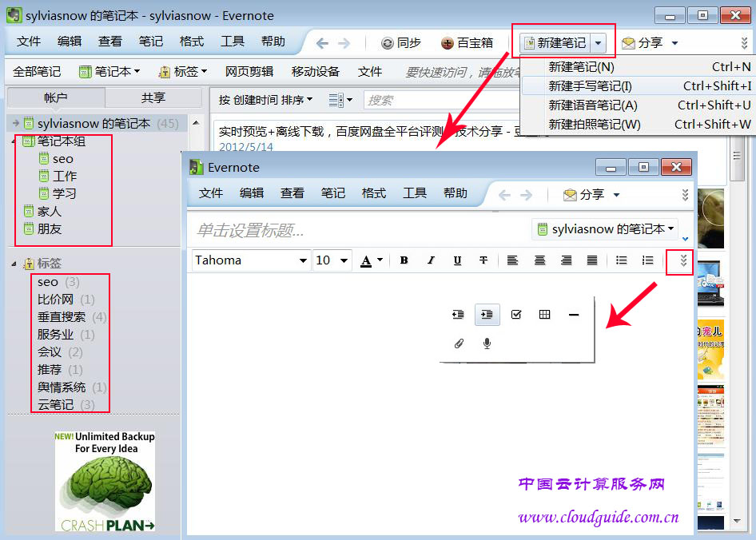Collapse the 标签 tags section
Image resolution: width=756 pixels, height=540 pixels.
[x=14, y=264]
